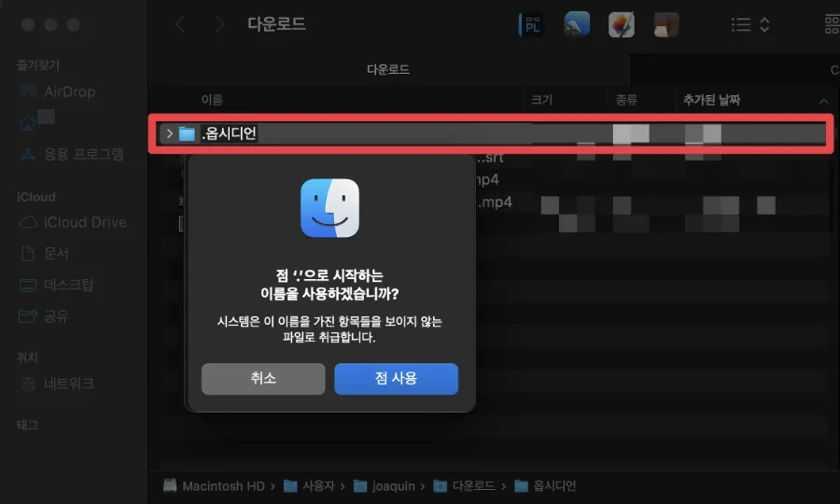This screenshot has width=840, height=504.
Task: Click the 점 사용 button
Action: pos(396,379)
